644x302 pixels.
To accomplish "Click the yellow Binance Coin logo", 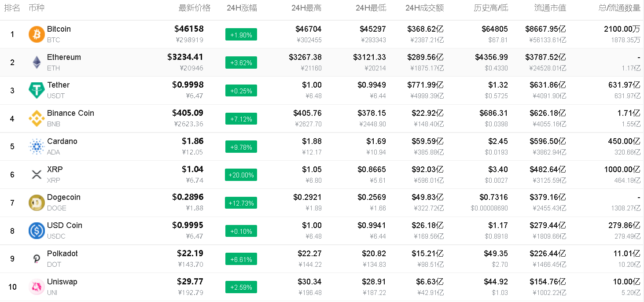I will point(37,118).
